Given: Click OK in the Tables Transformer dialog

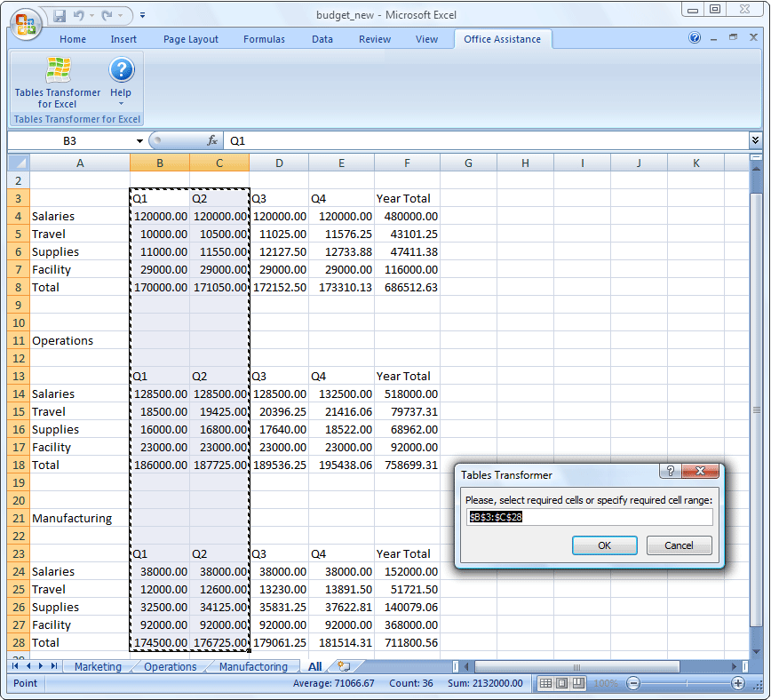Looking at the screenshot, I should tap(604, 545).
